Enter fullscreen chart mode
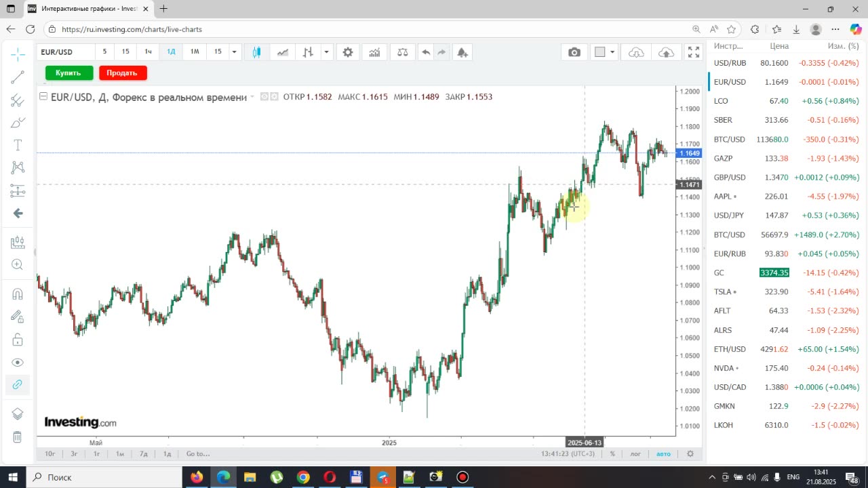This screenshot has height=488, width=868. [694, 52]
